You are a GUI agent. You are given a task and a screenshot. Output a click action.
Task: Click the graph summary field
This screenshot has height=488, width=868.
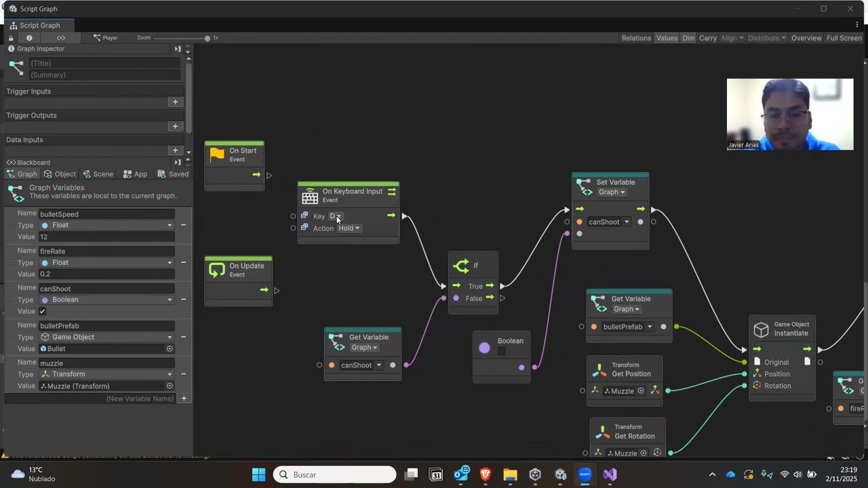pos(104,75)
